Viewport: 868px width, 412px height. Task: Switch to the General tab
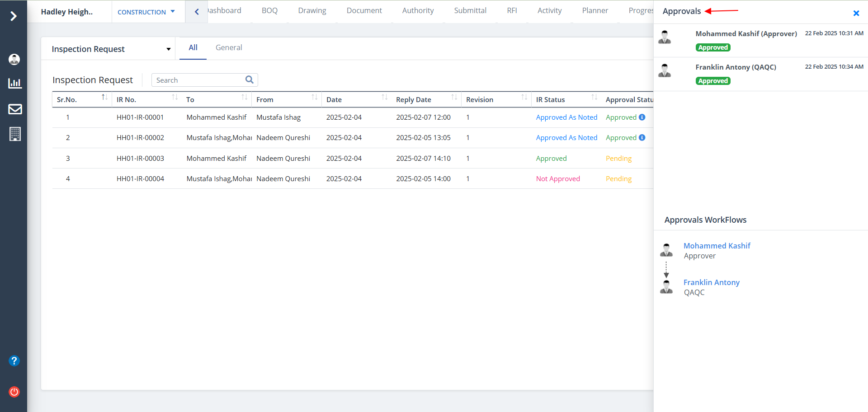[229, 48]
